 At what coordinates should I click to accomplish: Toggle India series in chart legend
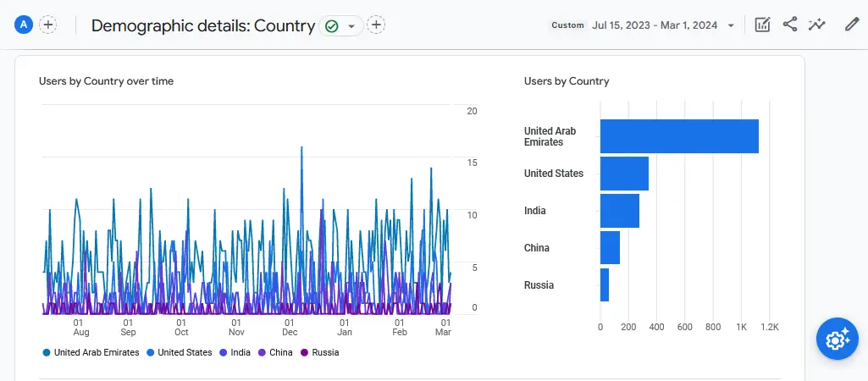(240, 352)
